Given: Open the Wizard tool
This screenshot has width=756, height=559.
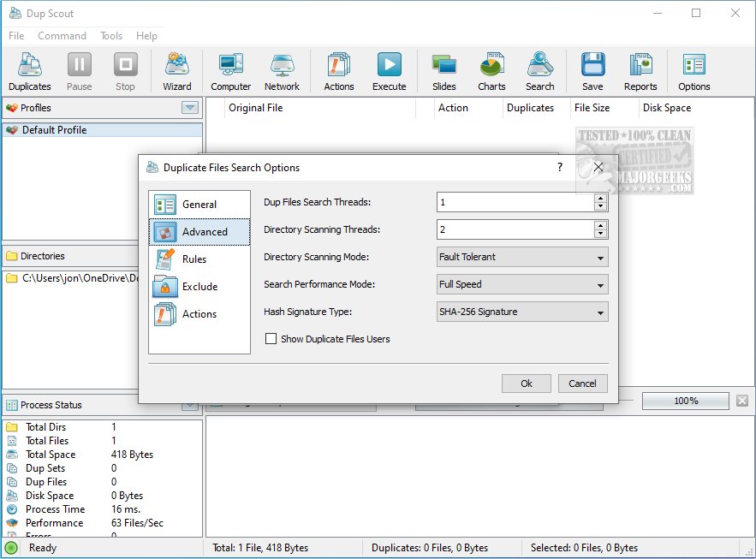Looking at the screenshot, I should (177, 72).
